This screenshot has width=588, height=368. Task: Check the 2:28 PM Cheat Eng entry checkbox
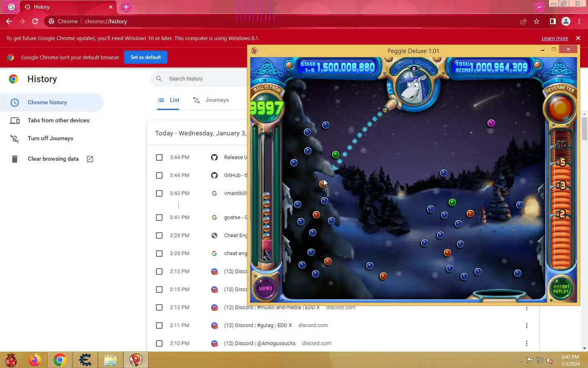coord(159,236)
